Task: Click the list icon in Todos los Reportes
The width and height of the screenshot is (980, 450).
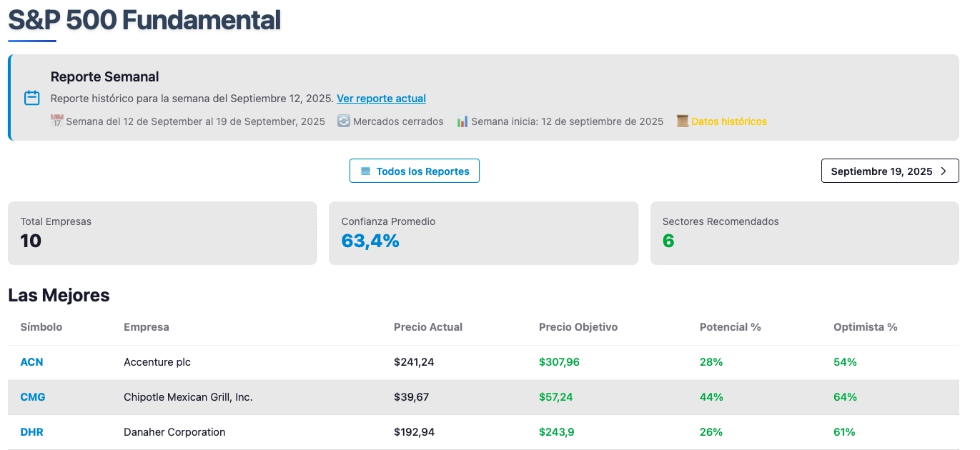Action: tap(365, 171)
